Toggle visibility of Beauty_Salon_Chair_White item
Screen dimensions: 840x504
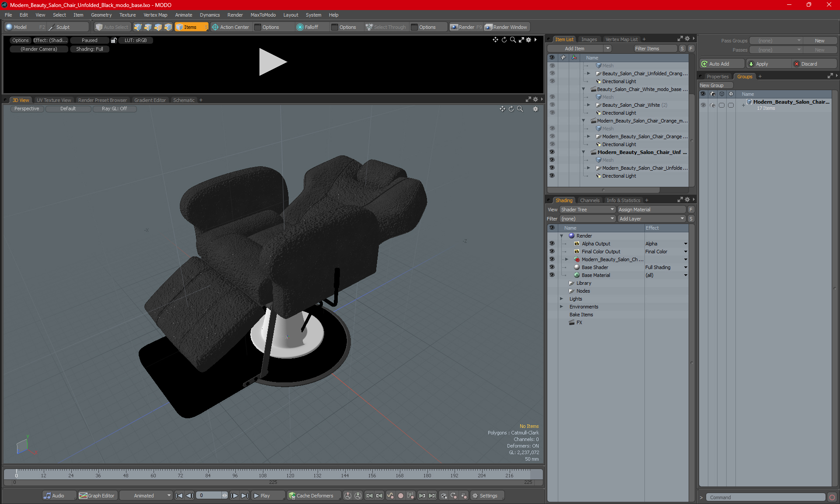[x=552, y=105]
